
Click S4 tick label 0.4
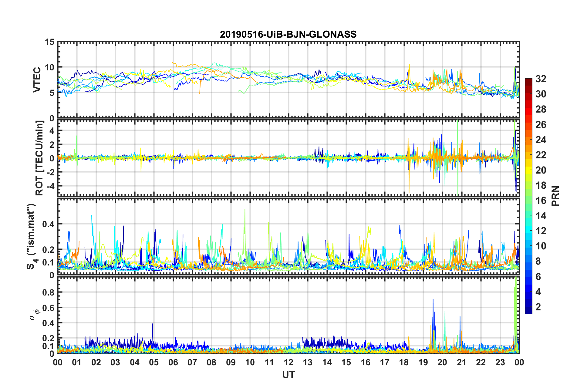coord(49,224)
